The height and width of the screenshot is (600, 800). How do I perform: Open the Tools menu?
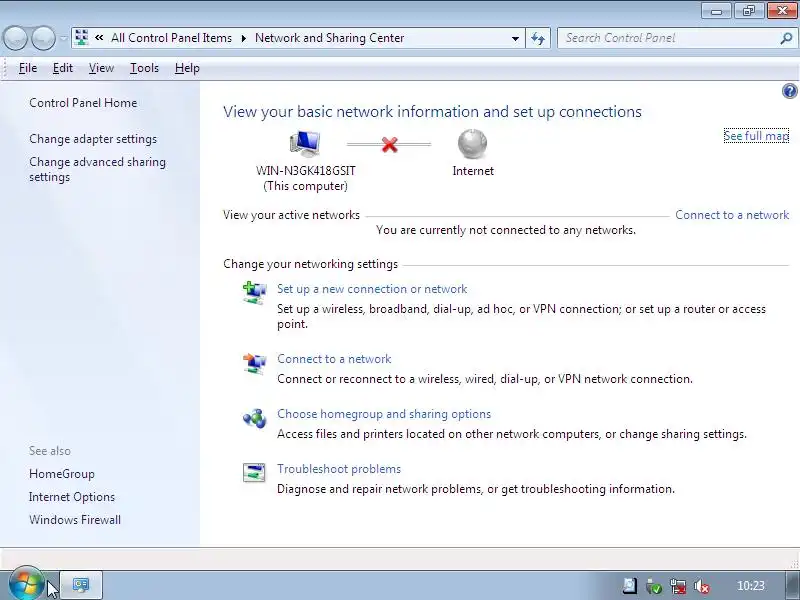click(x=144, y=68)
